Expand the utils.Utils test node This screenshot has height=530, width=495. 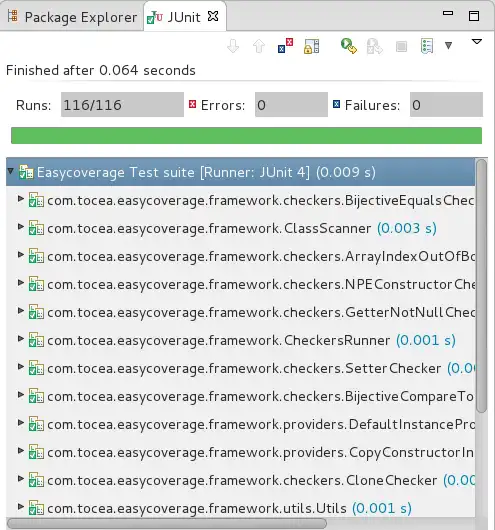tap(21, 507)
